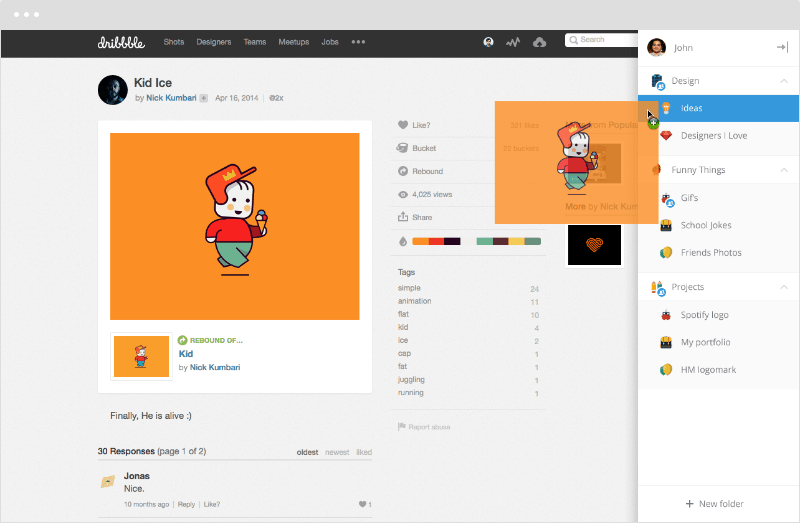The width and height of the screenshot is (800, 523).
Task: Sort responses by liked
Action: (x=364, y=452)
